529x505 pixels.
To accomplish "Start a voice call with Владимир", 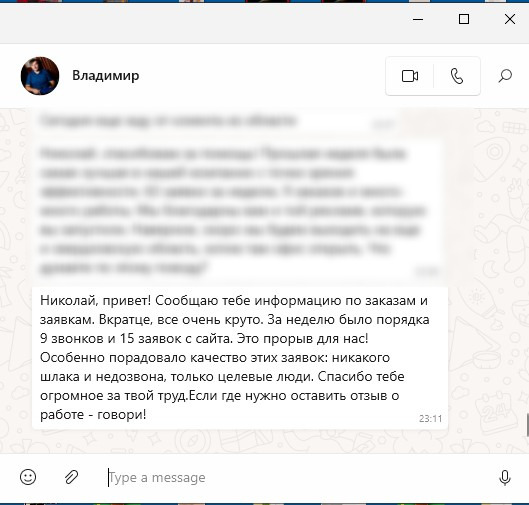I will click(456, 76).
